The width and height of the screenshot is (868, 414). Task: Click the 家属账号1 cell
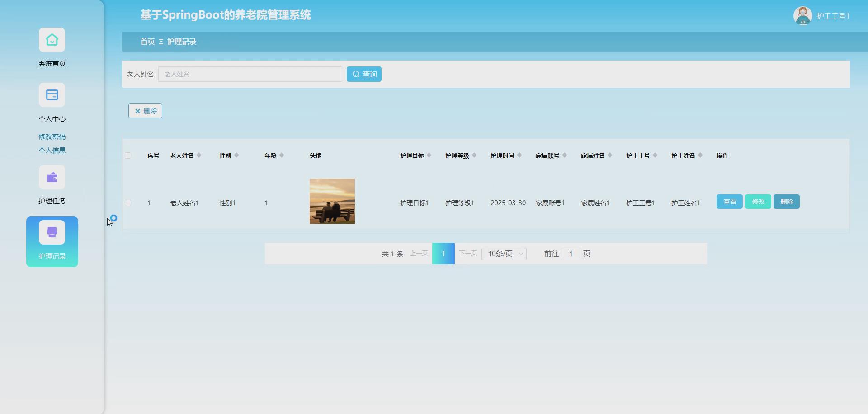(x=550, y=203)
